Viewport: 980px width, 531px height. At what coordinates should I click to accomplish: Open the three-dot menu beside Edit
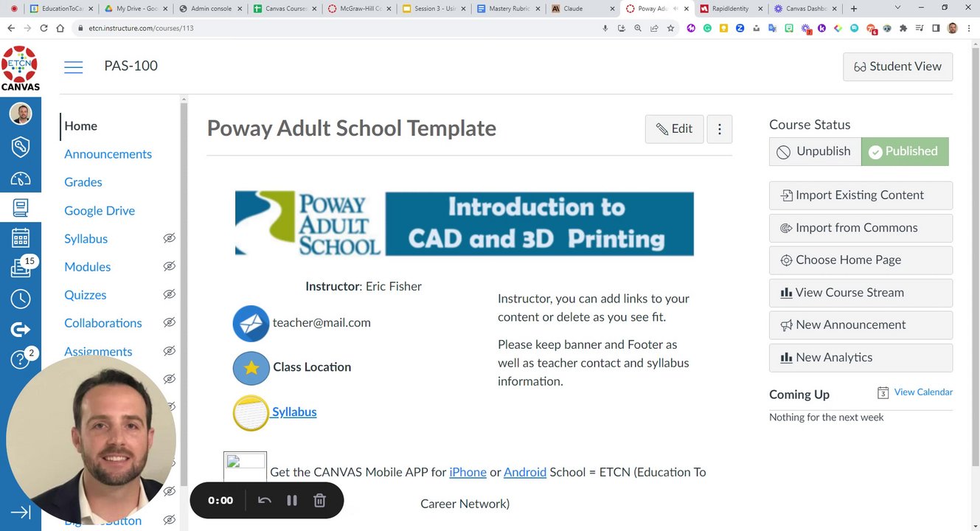pos(720,129)
